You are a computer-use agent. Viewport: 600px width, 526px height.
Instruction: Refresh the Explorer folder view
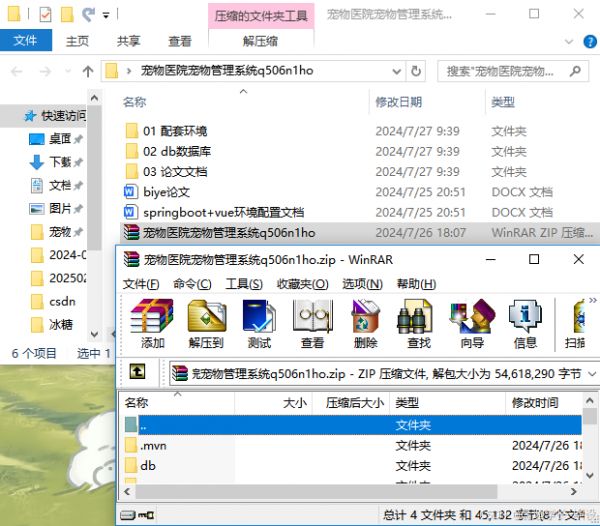[x=416, y=71]
